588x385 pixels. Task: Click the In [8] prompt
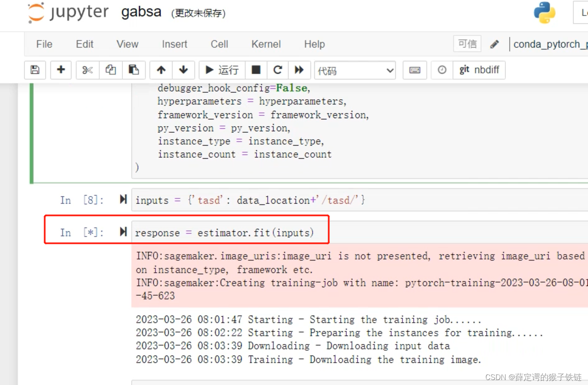pyautogui.click(x=82, y=200)
